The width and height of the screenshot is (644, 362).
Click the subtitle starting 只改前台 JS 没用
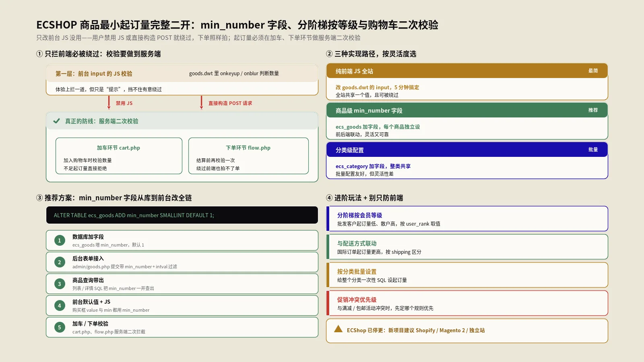click(x=198, y=38)
